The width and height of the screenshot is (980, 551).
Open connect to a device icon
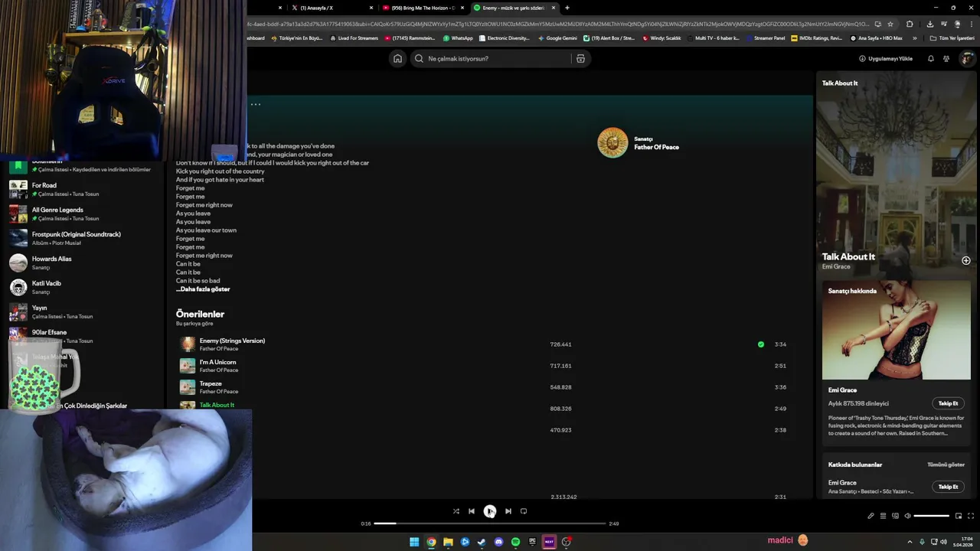pyautogui.click(x=895, y=516)
